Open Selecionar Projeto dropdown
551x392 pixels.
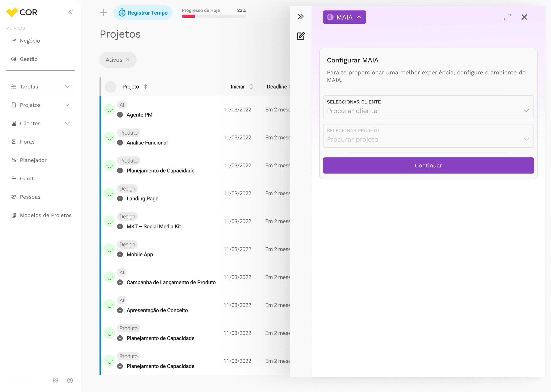click(x=428, y=136)
